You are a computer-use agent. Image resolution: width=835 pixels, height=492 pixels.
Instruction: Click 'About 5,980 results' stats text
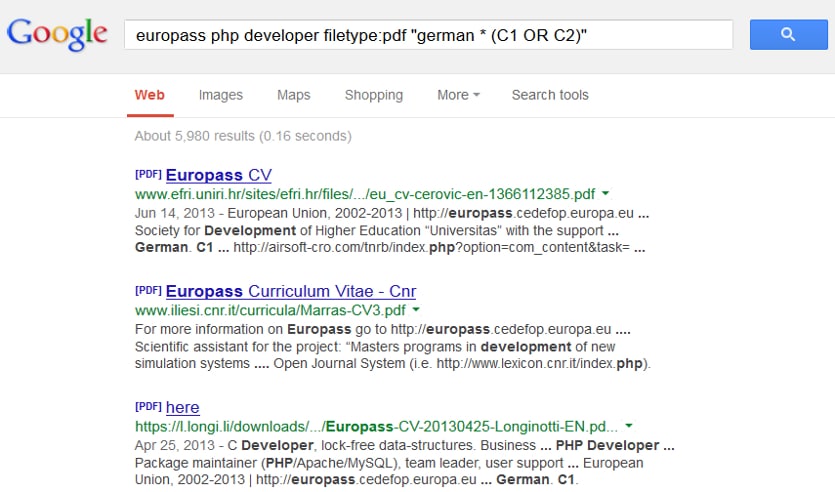tap(243, 136)
